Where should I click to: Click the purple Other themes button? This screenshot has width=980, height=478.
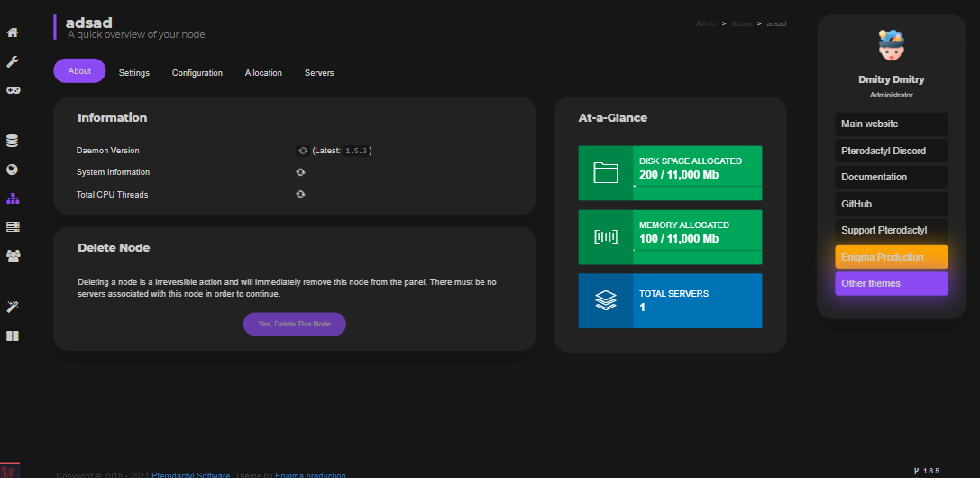tap(891, 283)
